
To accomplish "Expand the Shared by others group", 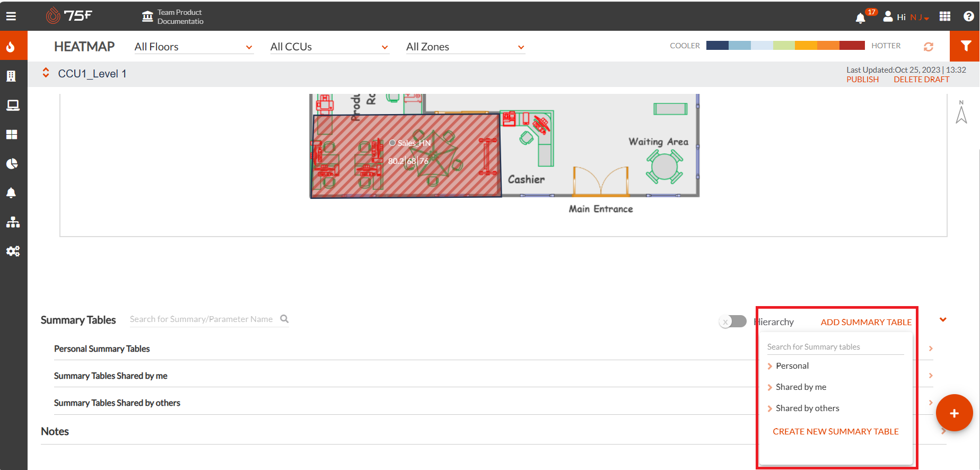I will pyautogui.click(x=803, y=408).
